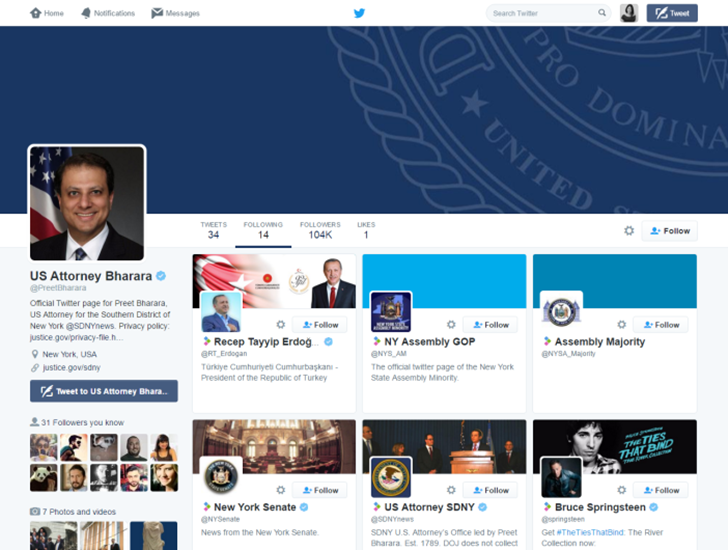728x550 pixels.
Task: Follow Assembly Majority
Action: (x=661, y=324)
